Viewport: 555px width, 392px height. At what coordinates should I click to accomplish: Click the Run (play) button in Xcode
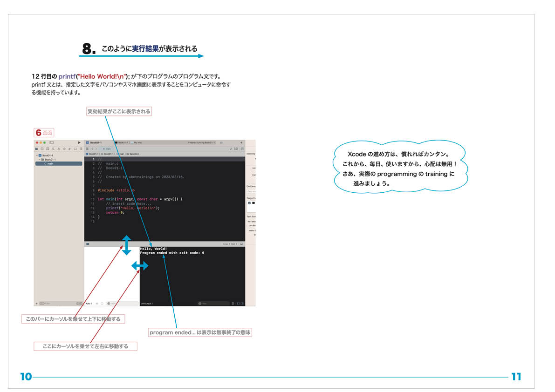pyautogui.click(x=79, y=142)
